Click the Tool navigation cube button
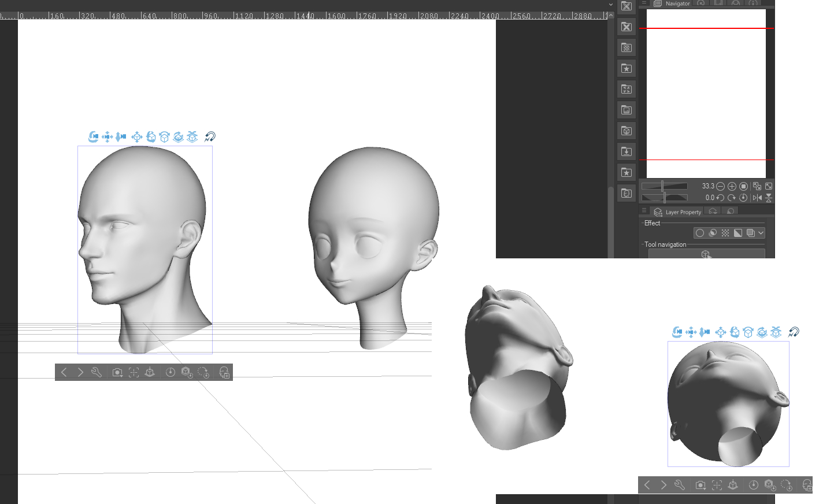834x504 pixels. click(x=706, y=254)
